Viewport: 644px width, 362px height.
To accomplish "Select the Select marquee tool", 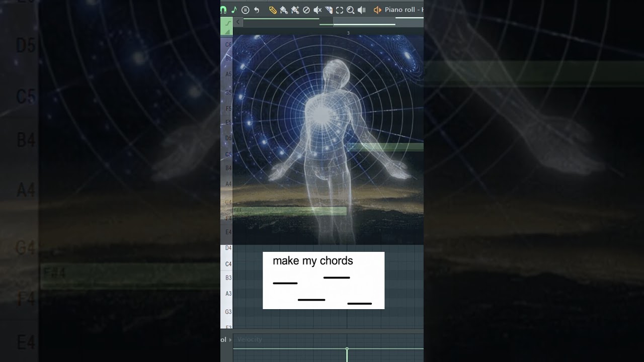I will (x=340, y=10).
